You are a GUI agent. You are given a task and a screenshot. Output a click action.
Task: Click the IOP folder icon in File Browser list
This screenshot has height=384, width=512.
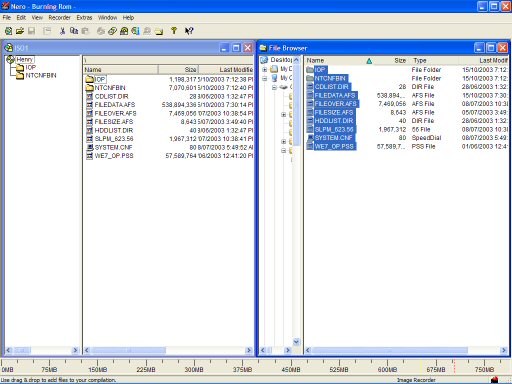(x=310, y=70)
